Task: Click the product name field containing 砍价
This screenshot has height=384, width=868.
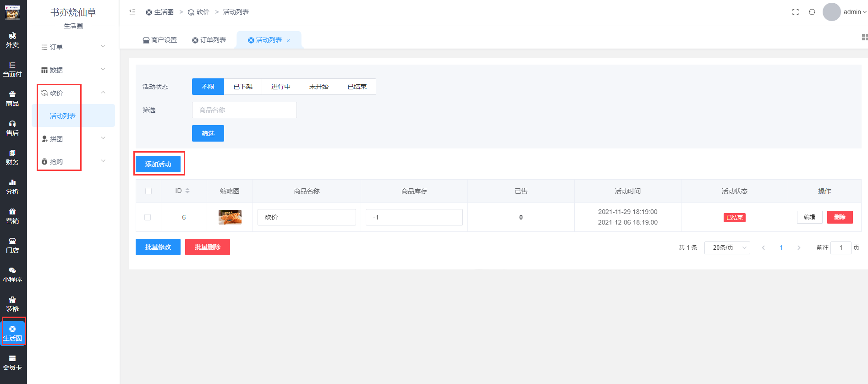Action: coord(307,217)
